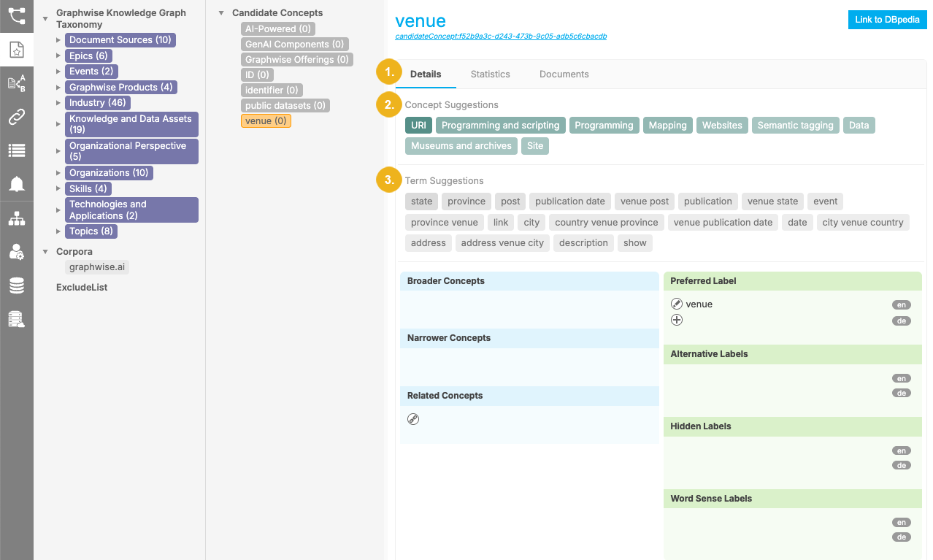Open the list view icon in the sidebar
This screenshot has height=560, width=933.
tap(16, 150)
